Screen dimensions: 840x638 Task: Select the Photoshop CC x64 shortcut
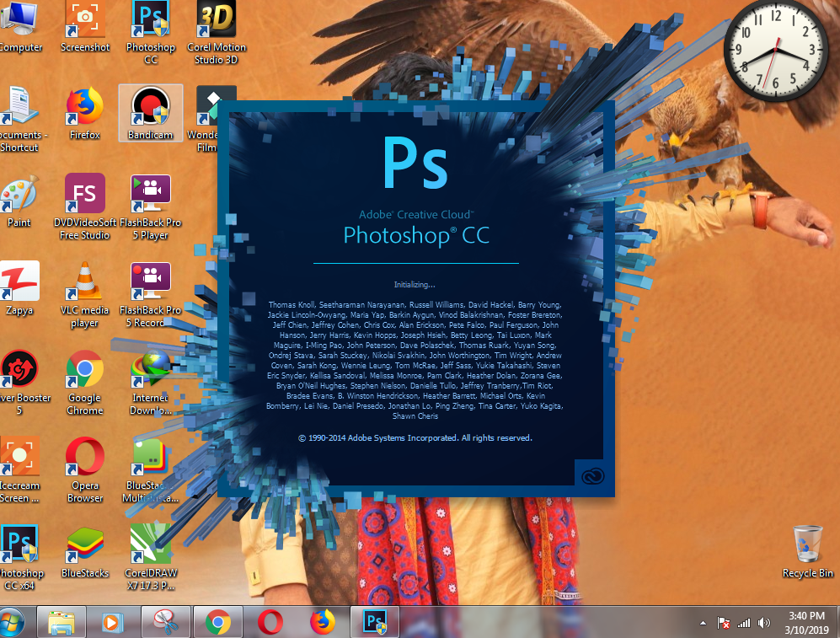pyautogui.click(x=20, y=558)
